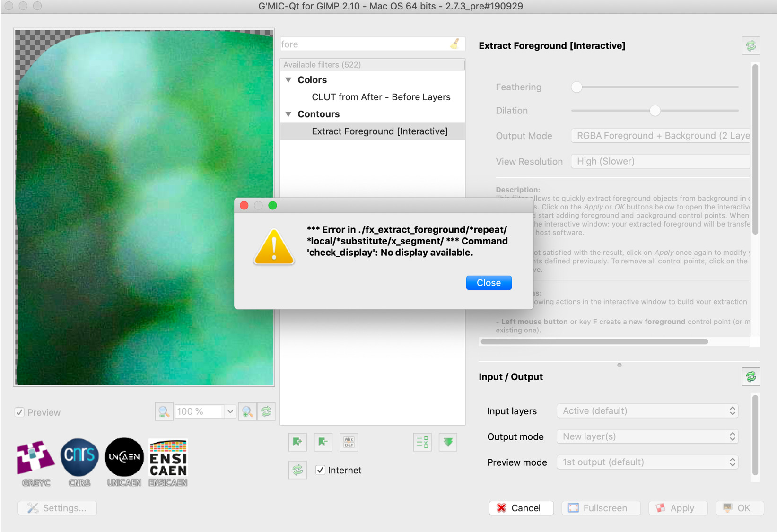Image resolution: width=777 pixels, height=532 pixels.
Task: Collapse the Colors filter category
Action: (288, 80)
